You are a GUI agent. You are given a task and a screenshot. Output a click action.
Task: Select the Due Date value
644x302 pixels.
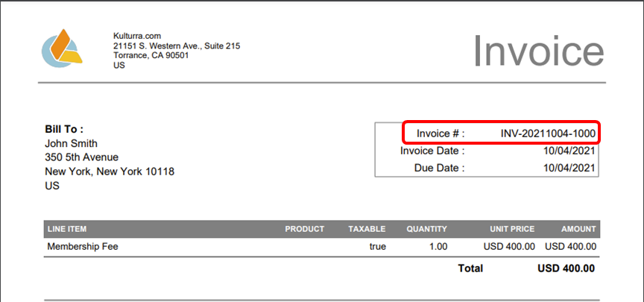click(570, 168)
